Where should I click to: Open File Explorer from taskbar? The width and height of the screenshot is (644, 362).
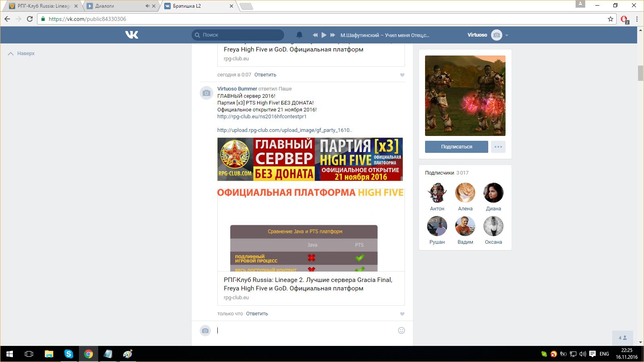[x=49, y=354]
